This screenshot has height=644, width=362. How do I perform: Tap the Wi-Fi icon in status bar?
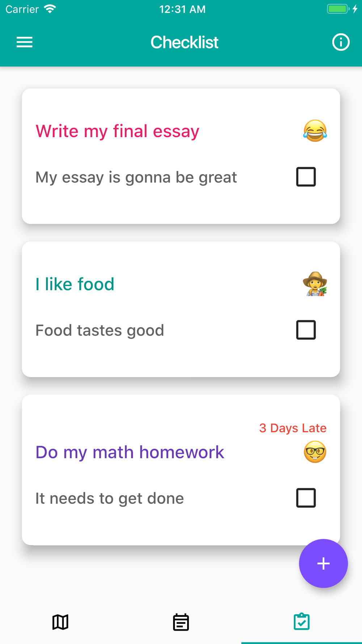coord(50,9)
